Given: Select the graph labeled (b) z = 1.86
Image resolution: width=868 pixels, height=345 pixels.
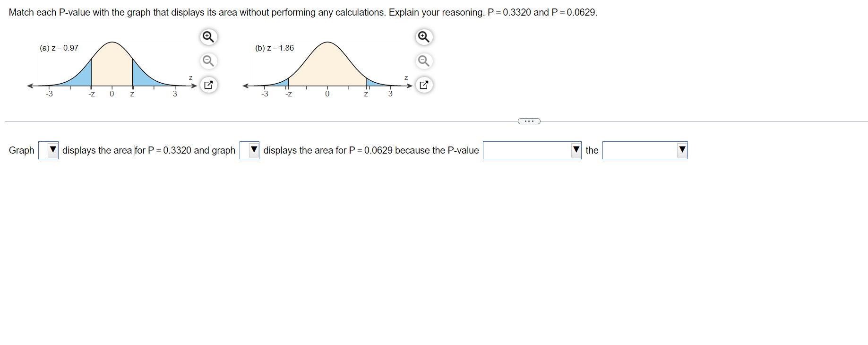Looking at the screenshot, I should 275,48.
